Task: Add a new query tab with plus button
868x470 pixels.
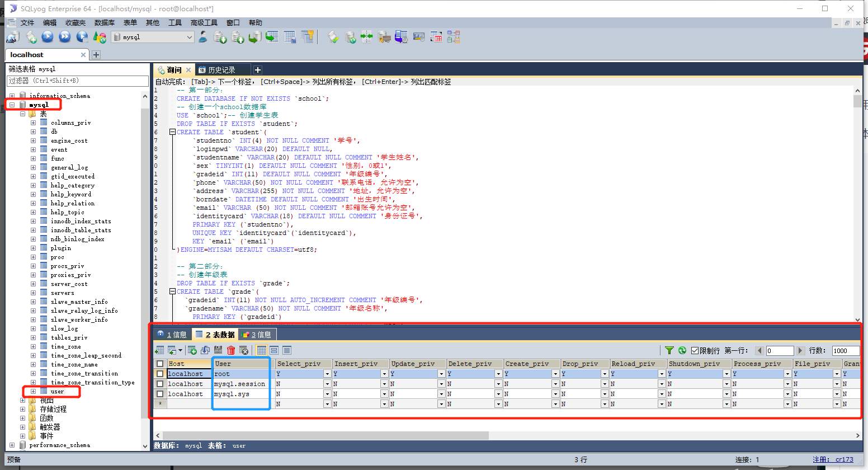Action: coord(258,70)
